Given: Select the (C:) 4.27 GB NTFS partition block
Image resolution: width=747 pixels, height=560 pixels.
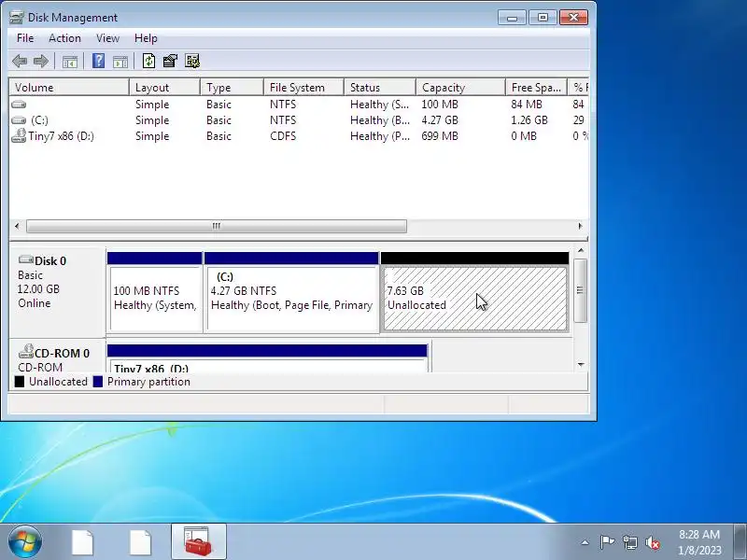Looking at the screenshot, I should [291, 291].
